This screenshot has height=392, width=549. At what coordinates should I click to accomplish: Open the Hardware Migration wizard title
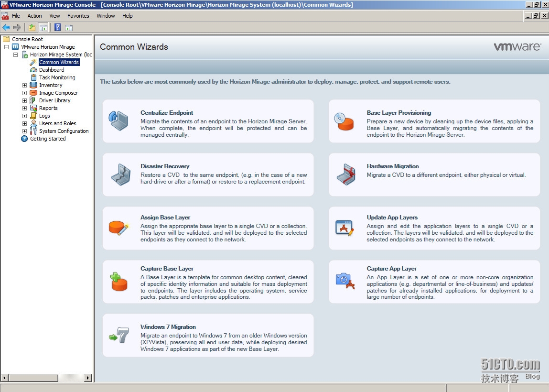pos(393,166)
